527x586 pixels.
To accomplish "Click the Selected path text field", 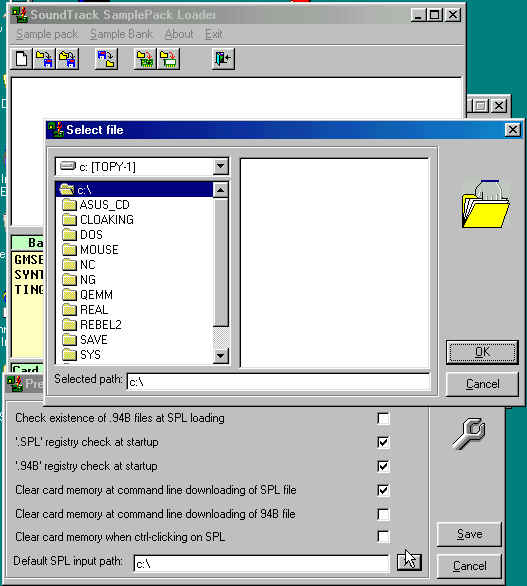I will pyautogui.click(x=278, y=382).
